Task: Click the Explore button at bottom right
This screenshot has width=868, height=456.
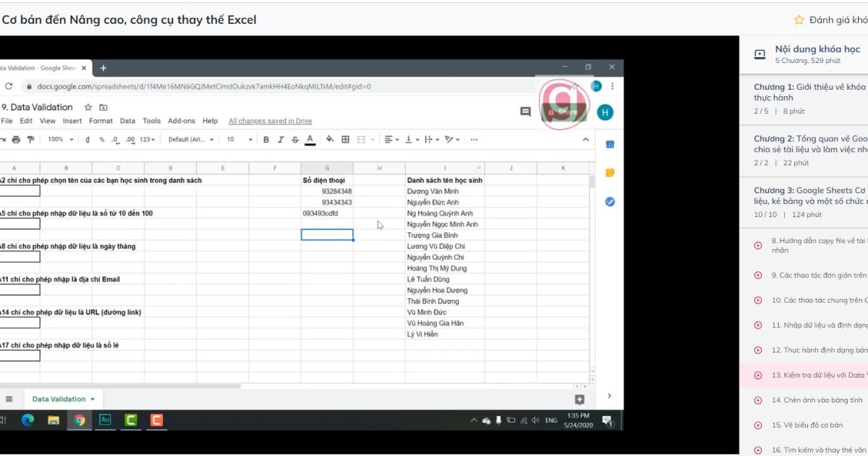Action: (579, 399)
